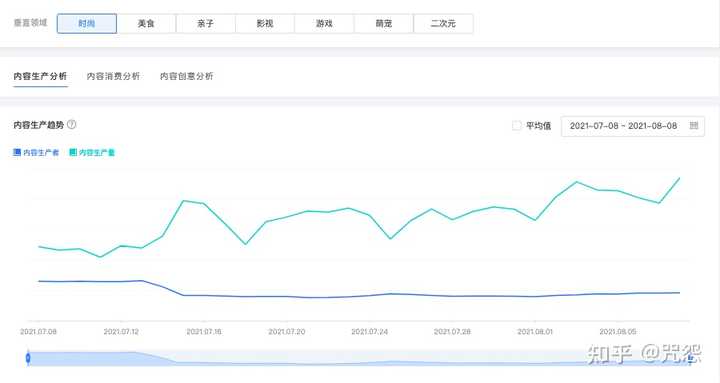Click the 2021.07.20 axis date label
The width and height of the screenshot is (720, 383).
pos(287,332)
